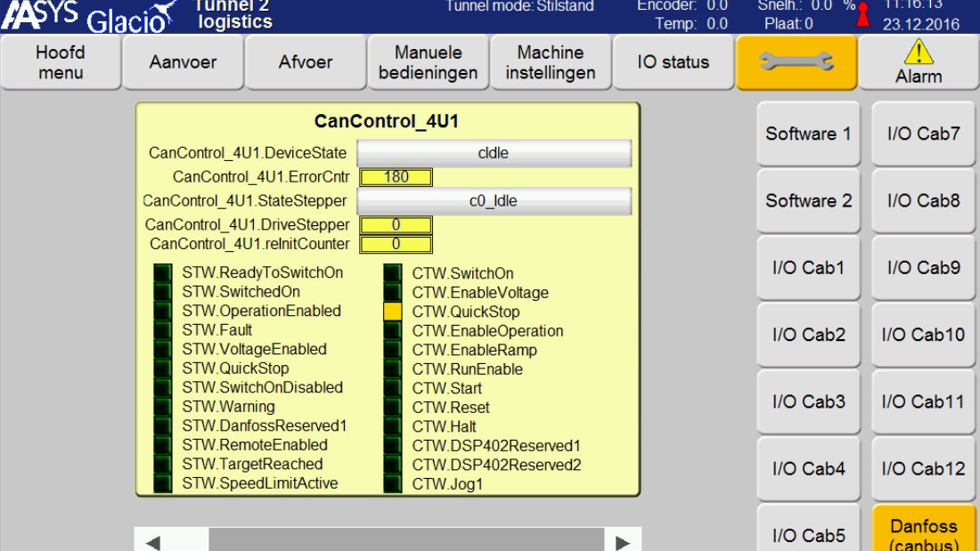
Task: Toggle the CTW.Reset indicator
Action: (392, 408)
